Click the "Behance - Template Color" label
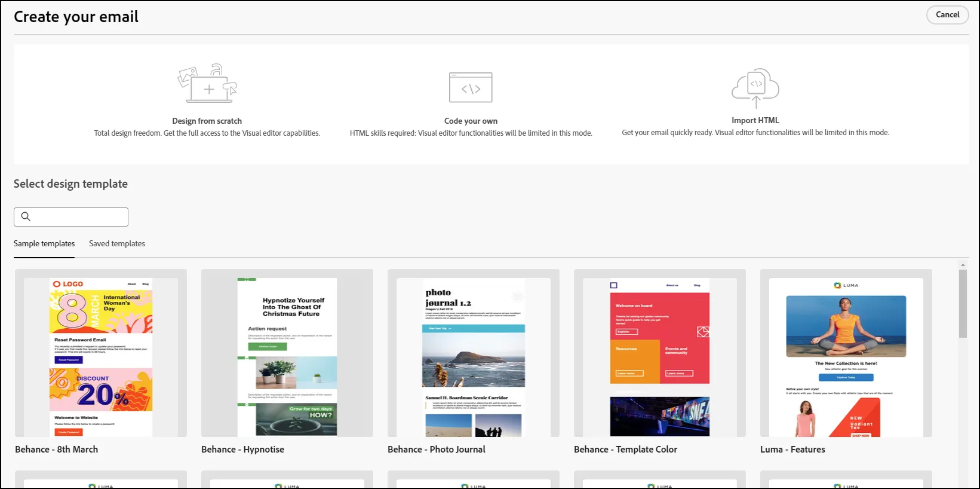Viewport: 980px width, 489px height. pyautogui.click(x=626, y=450)
